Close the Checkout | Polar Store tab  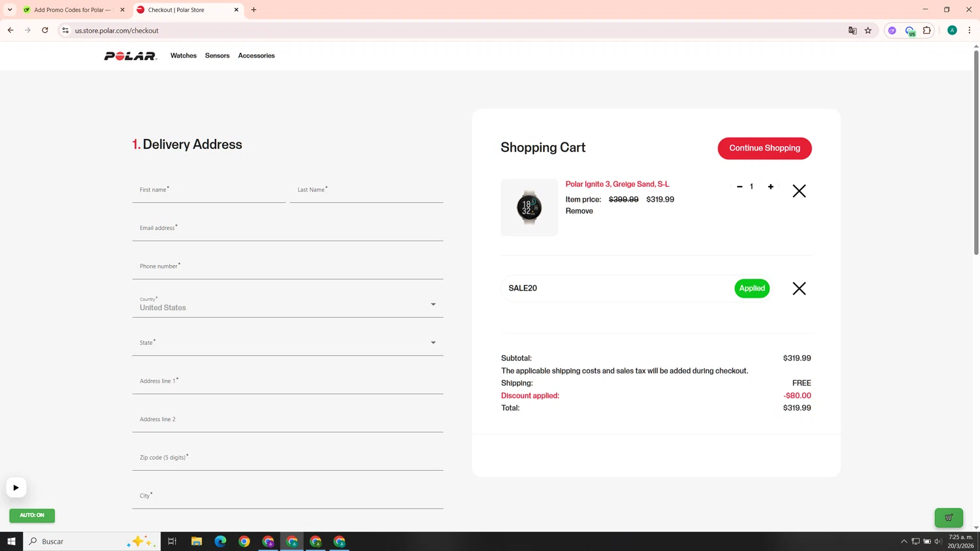[x=237, y=10]
